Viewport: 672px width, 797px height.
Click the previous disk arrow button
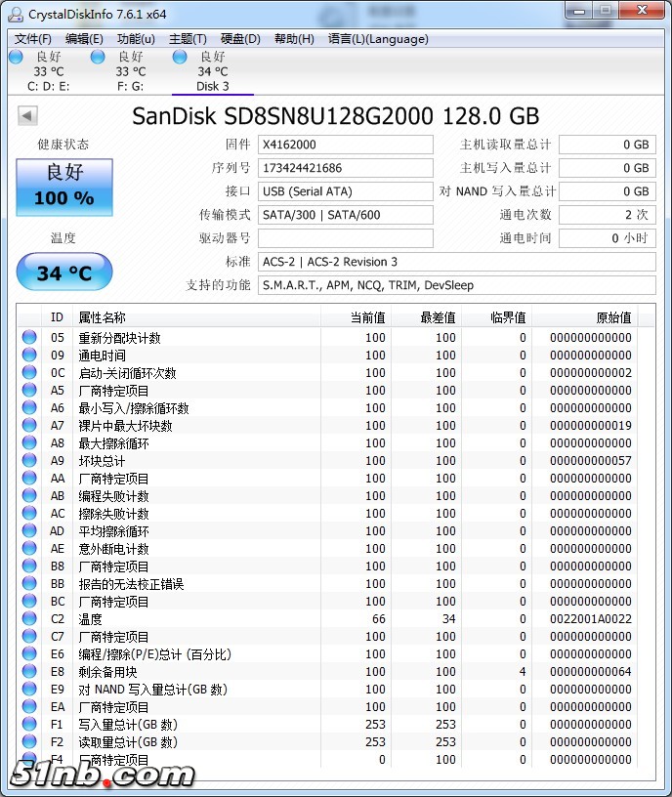(x=27, y=115)
